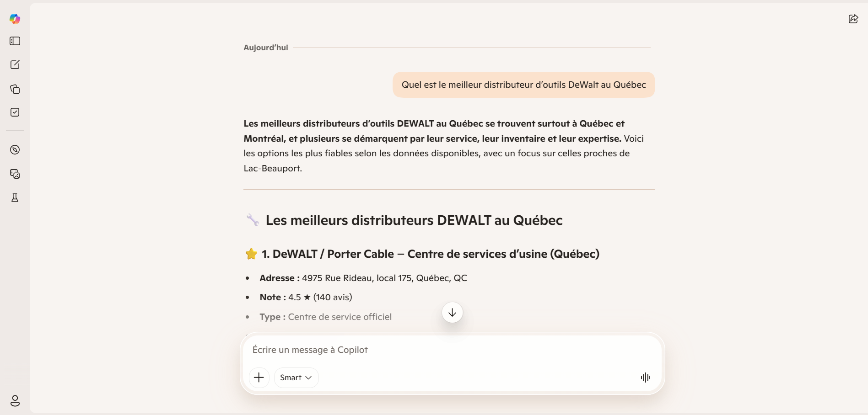Screen dimensions: 868x415
Task: Select the DeWalt question message bubble
Action: tap(523, 85)
